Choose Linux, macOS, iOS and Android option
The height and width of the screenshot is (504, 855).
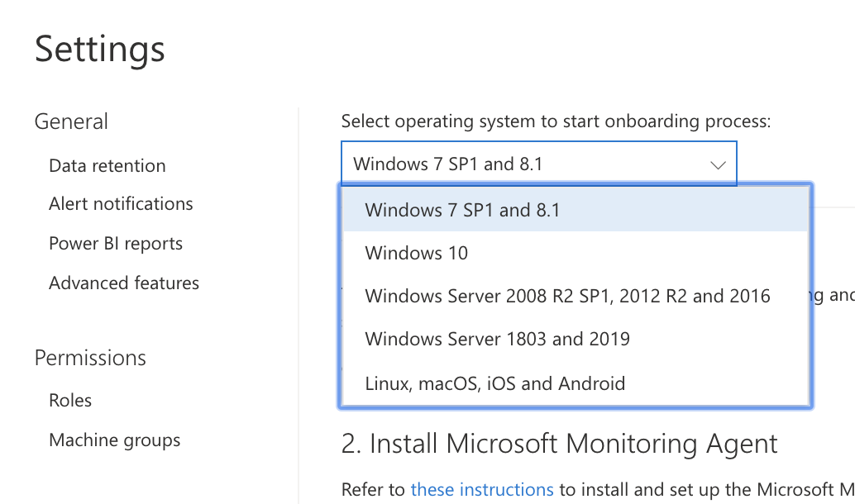(x=494, y=383)
